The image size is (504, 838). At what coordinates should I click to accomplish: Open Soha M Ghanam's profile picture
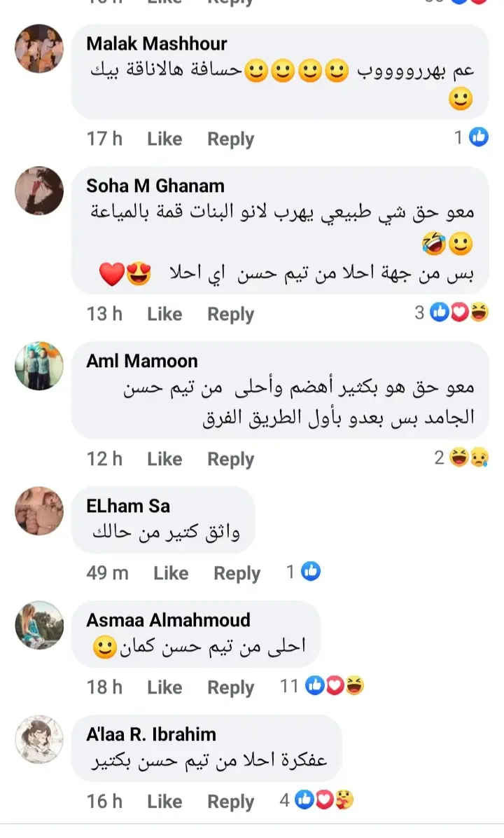(x=39, y=191)
